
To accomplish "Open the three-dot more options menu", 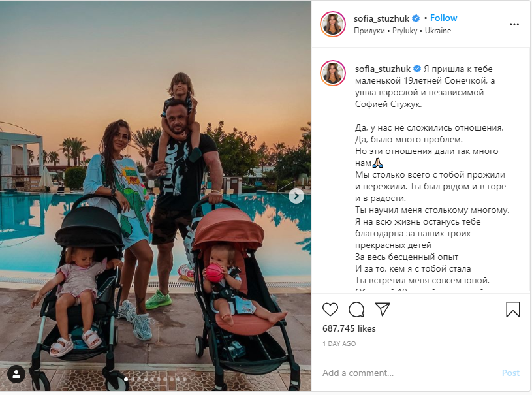I will 514,24.
